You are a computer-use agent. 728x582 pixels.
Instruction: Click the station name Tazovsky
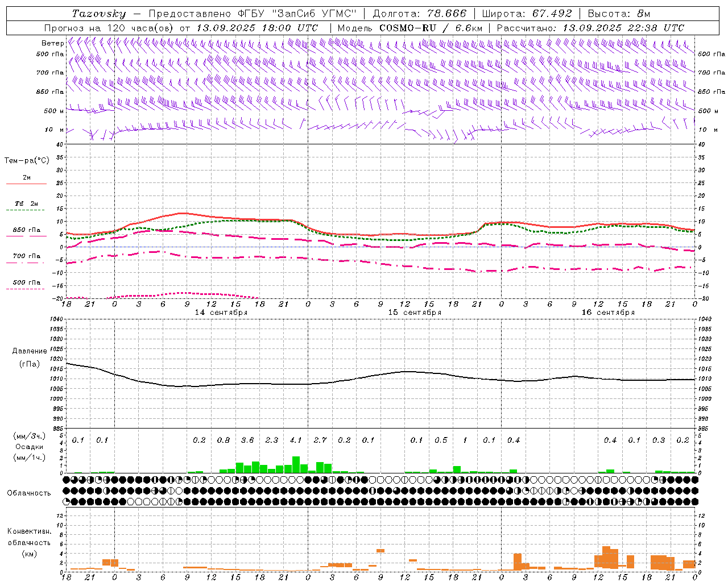99,14
